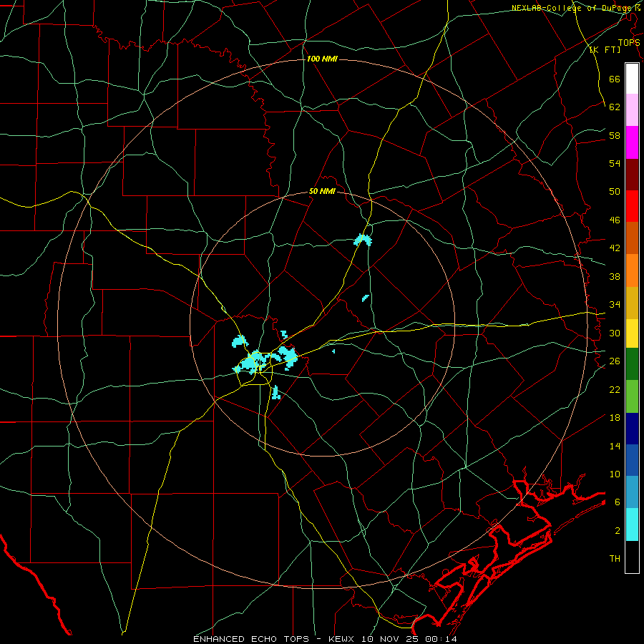
Task: Click the 54 legend value label
Action: click(615, 163)
